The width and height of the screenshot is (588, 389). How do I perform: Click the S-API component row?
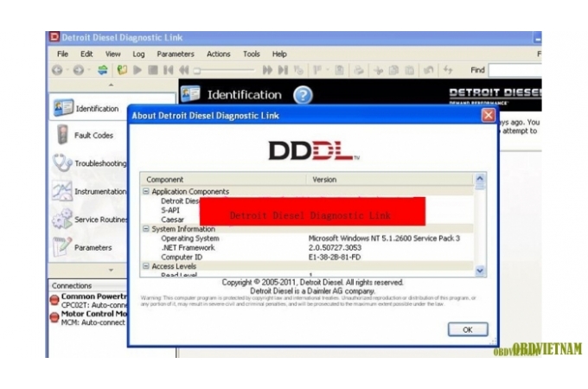(170, 210)
